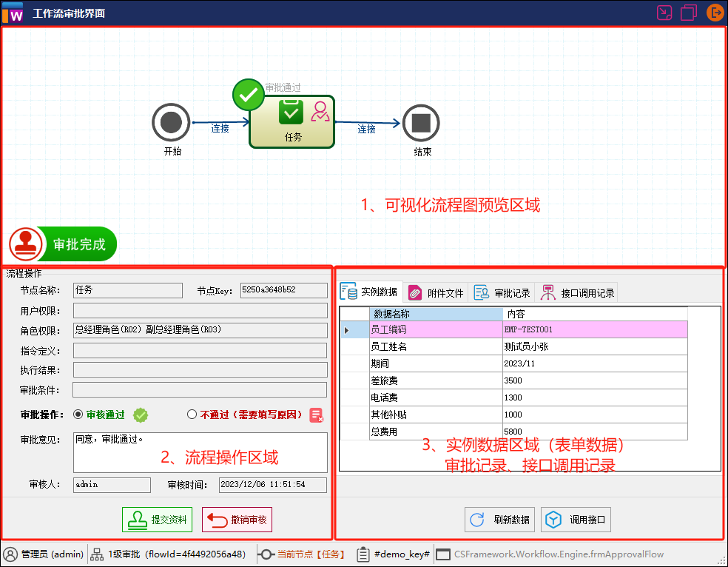Click the 审批记录 tab icon

(482, 292)
